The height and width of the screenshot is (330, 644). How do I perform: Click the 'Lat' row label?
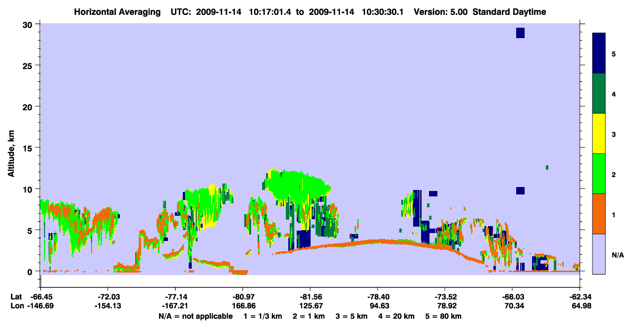tap(16, 296)
